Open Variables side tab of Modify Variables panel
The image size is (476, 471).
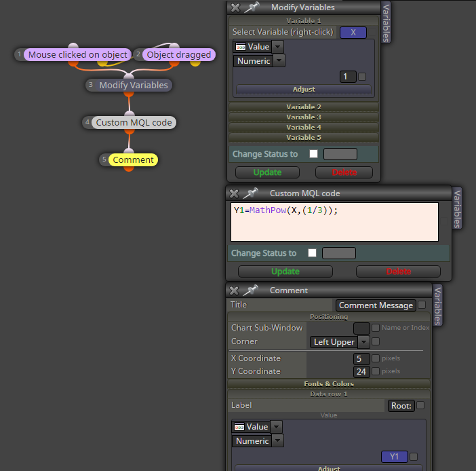[x=386, y=23]
